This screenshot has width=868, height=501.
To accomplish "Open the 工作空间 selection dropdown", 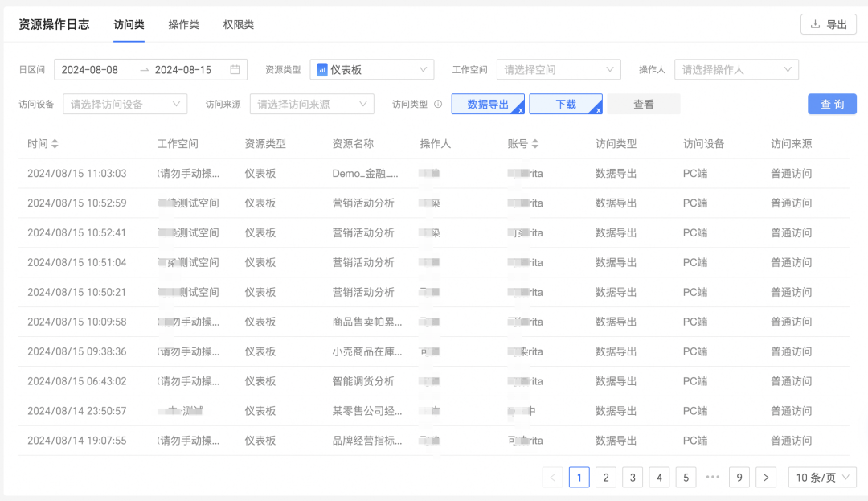I will point(559,70).
